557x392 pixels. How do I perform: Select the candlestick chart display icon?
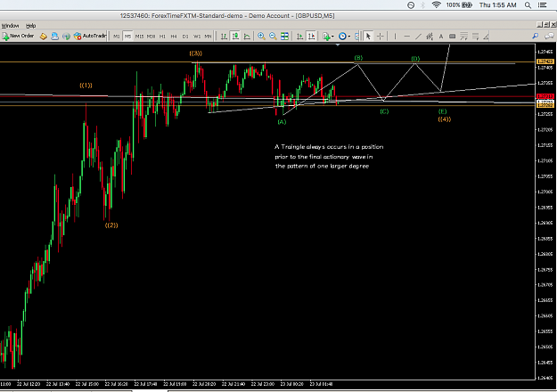click(235, 37)
